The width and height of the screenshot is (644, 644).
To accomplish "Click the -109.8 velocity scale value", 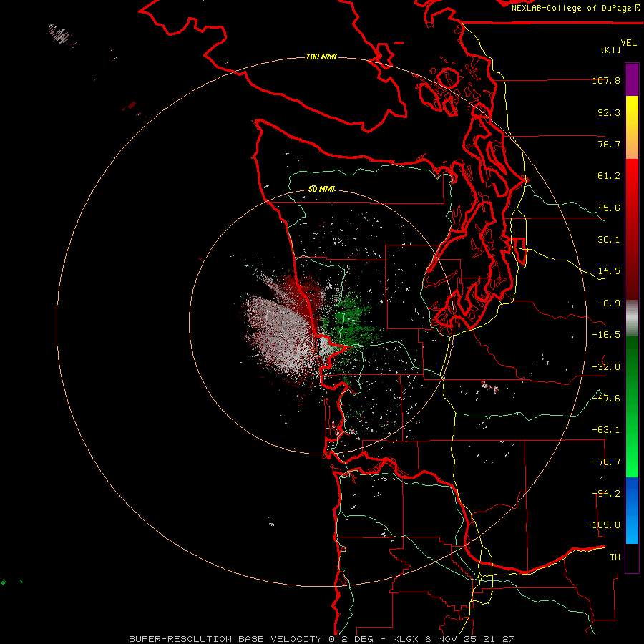I will 603,525.
